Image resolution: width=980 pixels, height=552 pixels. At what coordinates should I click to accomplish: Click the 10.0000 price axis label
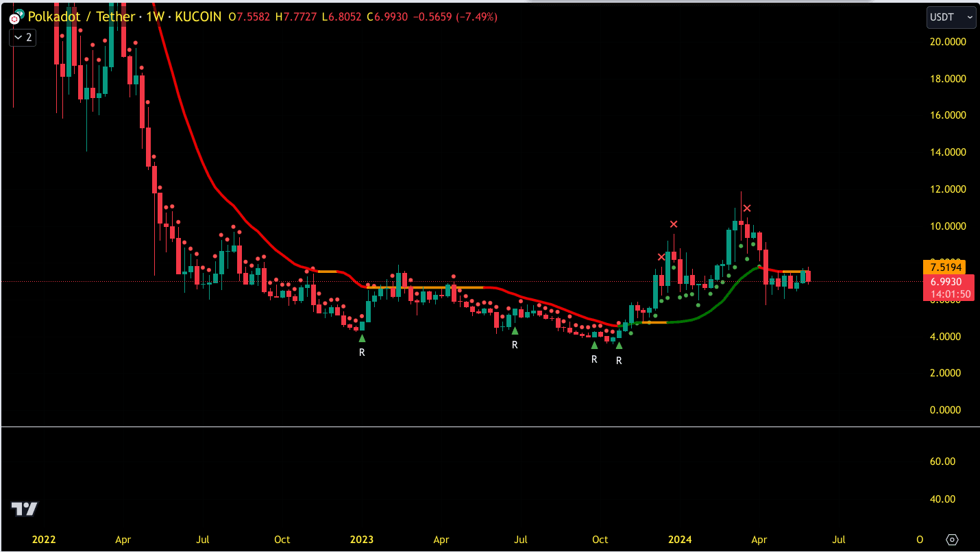click(x=948, y=226)
